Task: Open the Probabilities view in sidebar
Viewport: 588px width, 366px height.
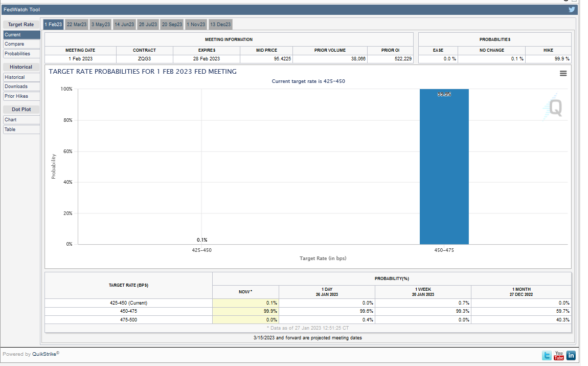Action: 22,54
